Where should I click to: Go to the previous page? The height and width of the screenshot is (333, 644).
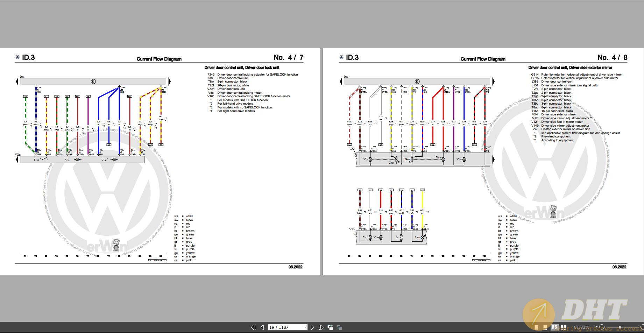coord(262,327)
